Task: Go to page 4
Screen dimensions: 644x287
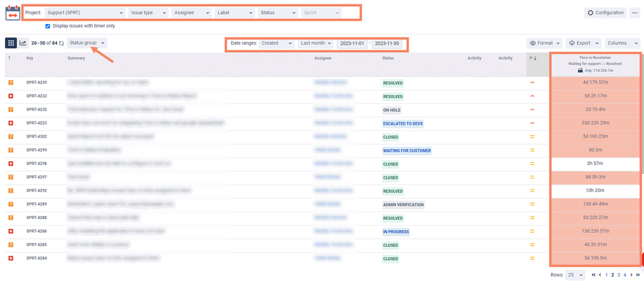Action: tap(625, 275)
